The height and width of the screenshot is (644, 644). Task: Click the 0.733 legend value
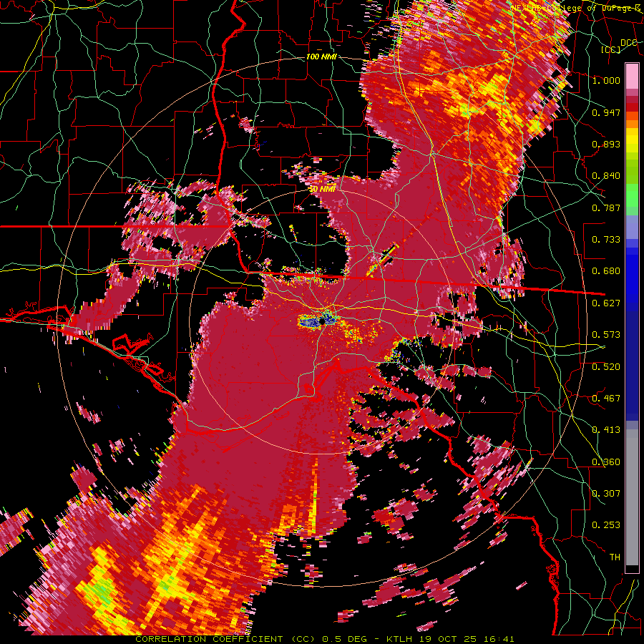pyautogui.click(x=606, y=240)
